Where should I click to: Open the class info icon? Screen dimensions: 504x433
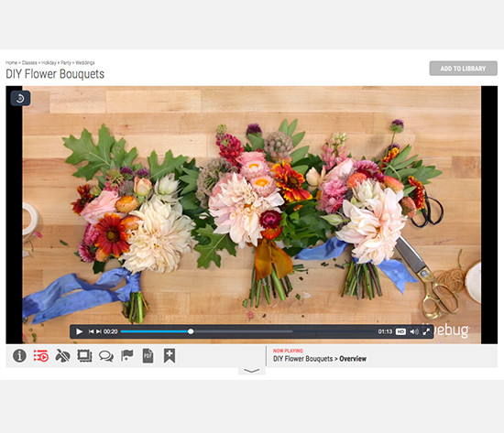(x=19, y=355)
